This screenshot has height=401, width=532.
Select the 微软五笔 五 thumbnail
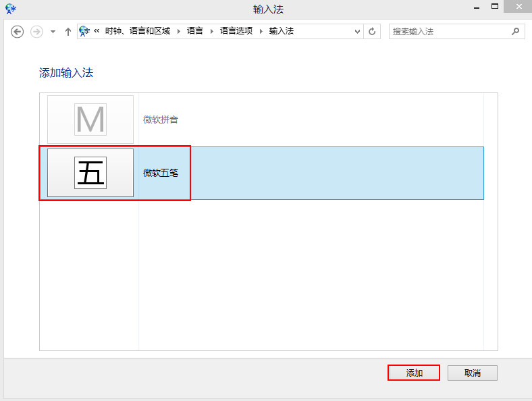tap(90, 173)
